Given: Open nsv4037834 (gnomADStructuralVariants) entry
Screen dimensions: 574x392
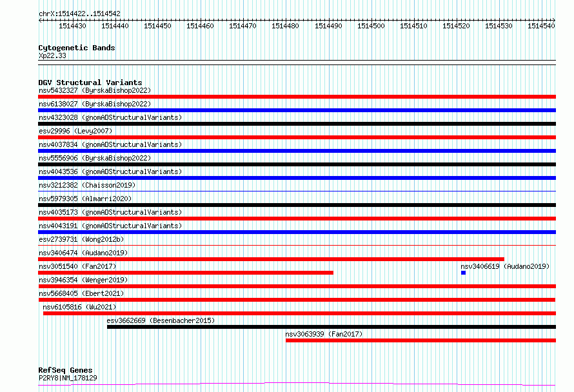Looking at the screenshot, I should click(110, 144).
